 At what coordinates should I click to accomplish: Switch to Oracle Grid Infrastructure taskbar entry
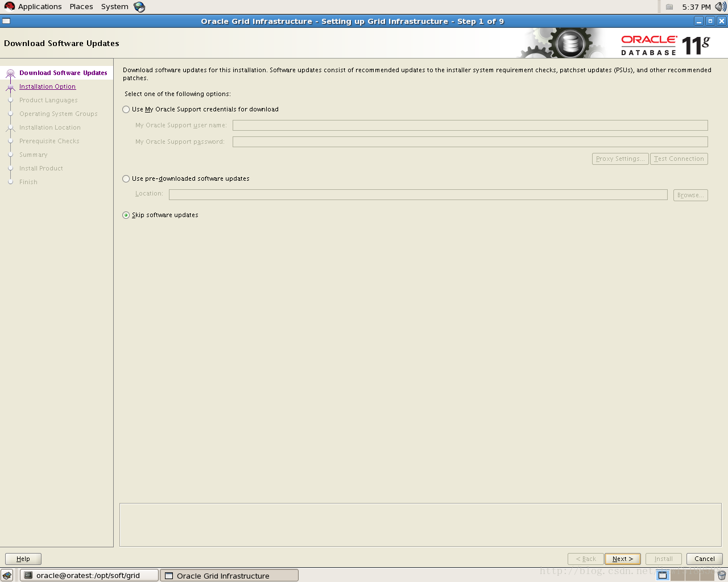[x=229, y=576]
